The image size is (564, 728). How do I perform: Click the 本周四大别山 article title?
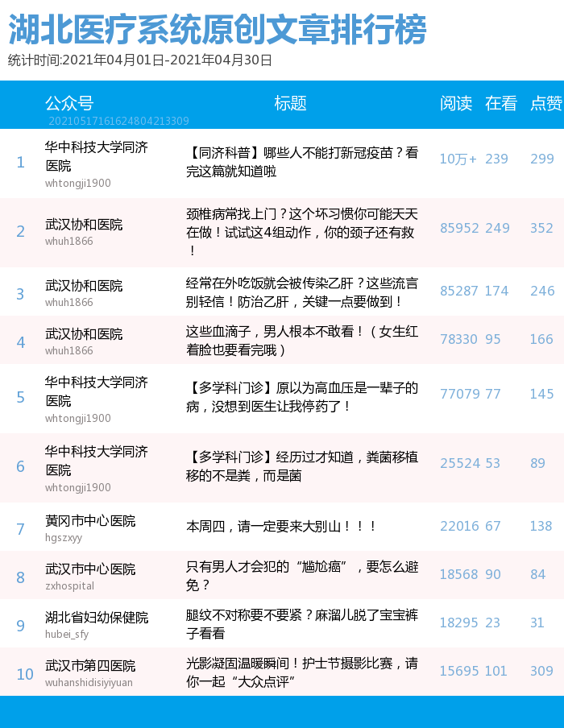point(282,527)
